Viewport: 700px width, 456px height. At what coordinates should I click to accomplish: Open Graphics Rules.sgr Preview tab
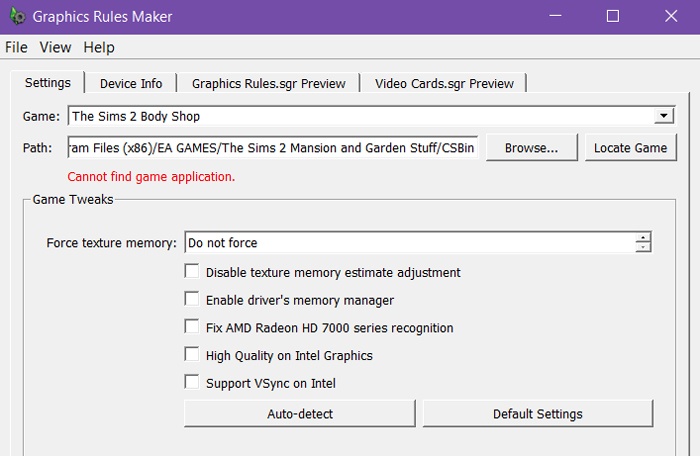pos(269,84)
